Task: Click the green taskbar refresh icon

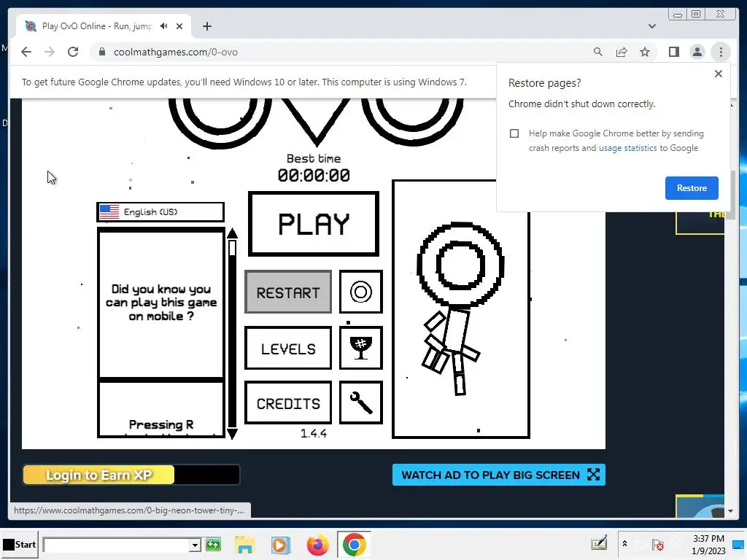Action: tap(213, 544)
